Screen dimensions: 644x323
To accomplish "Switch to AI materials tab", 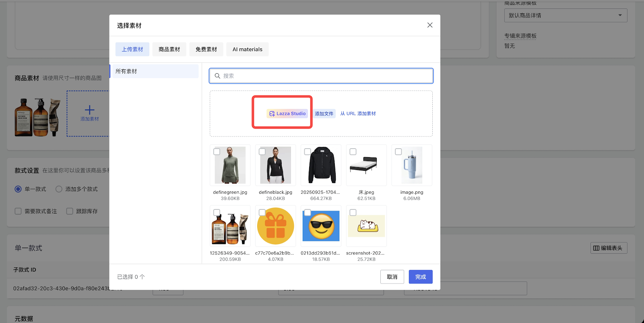I will point(247,50).
